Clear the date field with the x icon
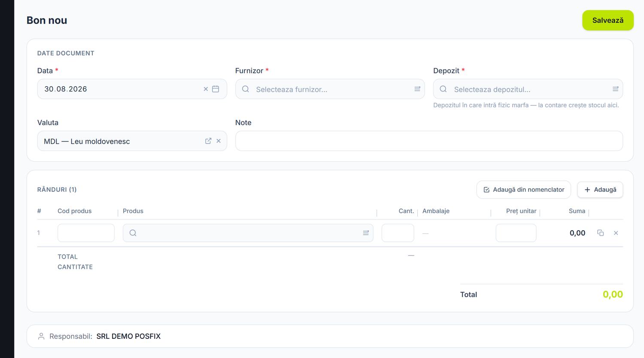The height and width of the screenshot is (358, 644). click(x=206, y=89)
